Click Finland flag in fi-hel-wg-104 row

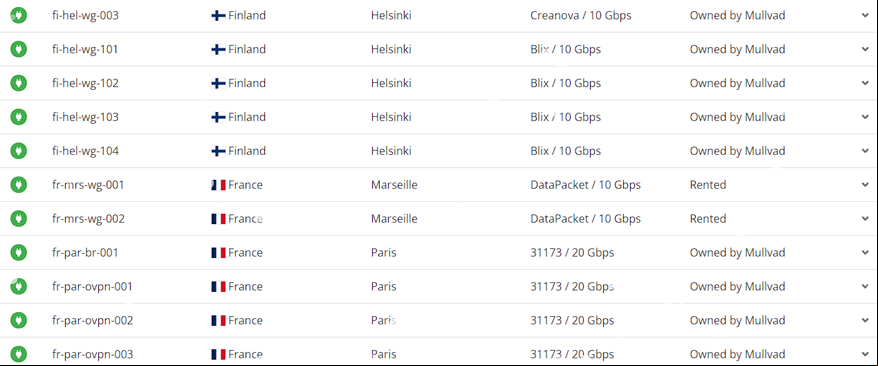[218, 151]
